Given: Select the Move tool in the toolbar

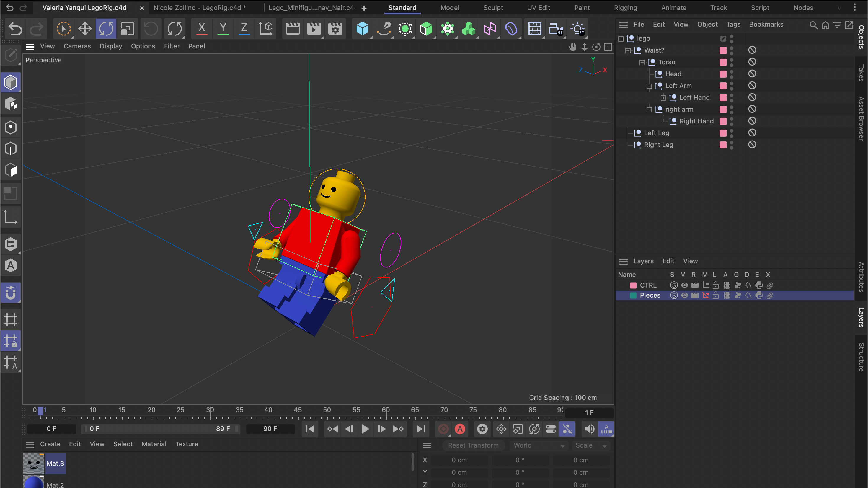Looking at the screenshot, I should tap(84, 29).
